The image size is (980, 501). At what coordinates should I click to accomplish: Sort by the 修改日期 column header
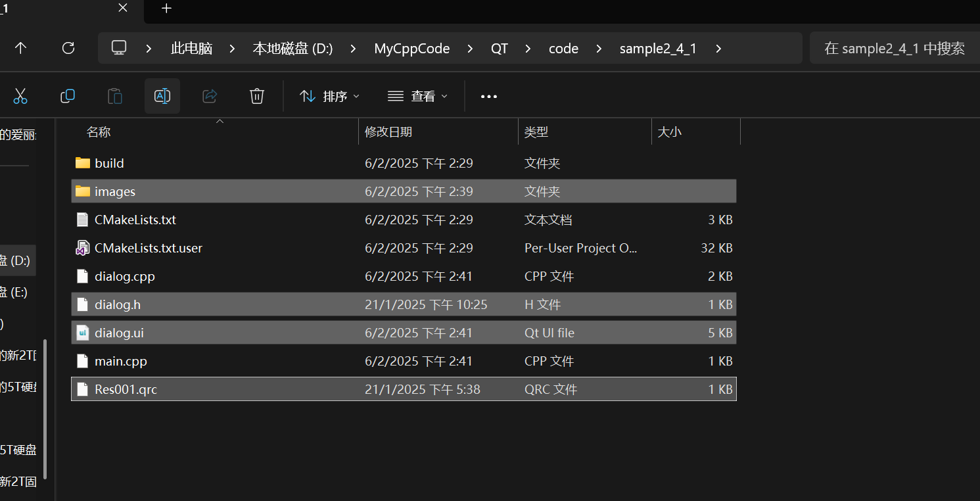[x=388, y=132]
